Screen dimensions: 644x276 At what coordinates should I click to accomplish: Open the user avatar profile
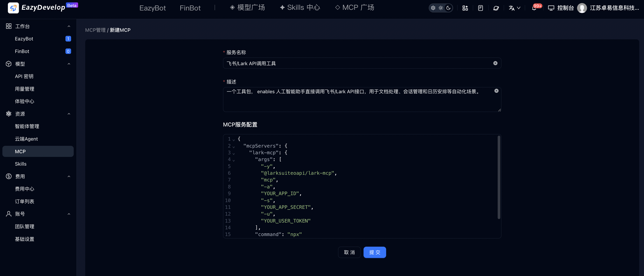point(582,8)
